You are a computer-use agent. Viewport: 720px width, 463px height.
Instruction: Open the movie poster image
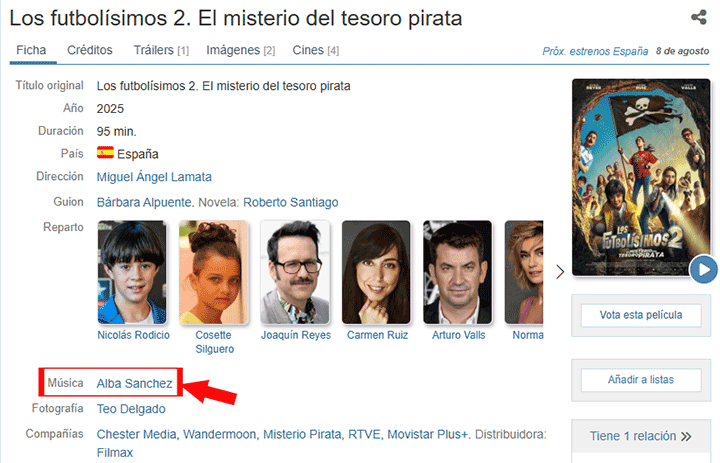coord(640,175)
